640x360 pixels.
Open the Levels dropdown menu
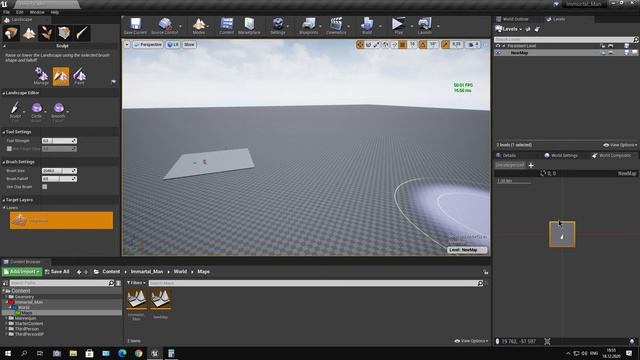coord(509,29)
